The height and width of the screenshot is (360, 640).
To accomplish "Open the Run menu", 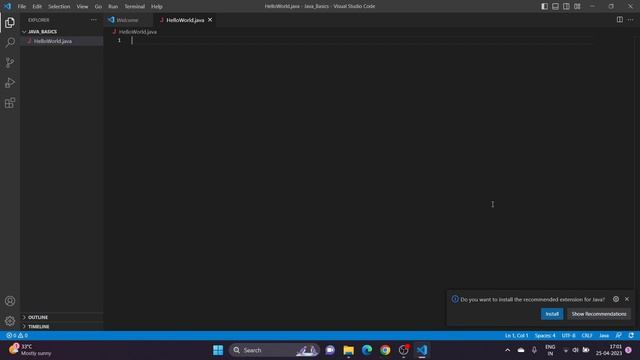I will [x=113, y=6].
